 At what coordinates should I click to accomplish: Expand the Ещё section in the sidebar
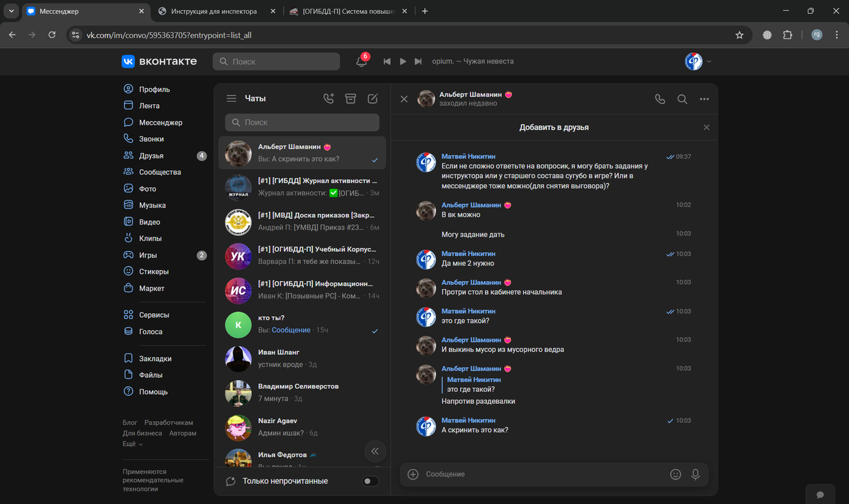point(130,444)
